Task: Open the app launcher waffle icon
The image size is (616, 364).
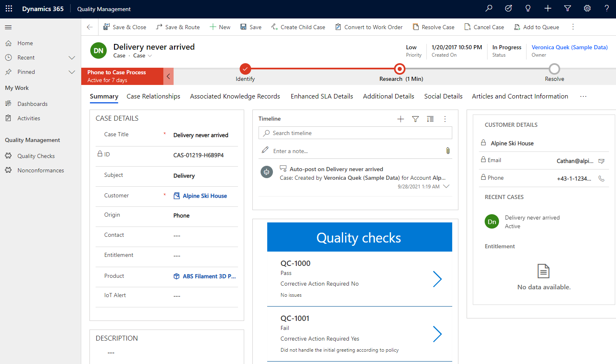Action: coord(9,9)
